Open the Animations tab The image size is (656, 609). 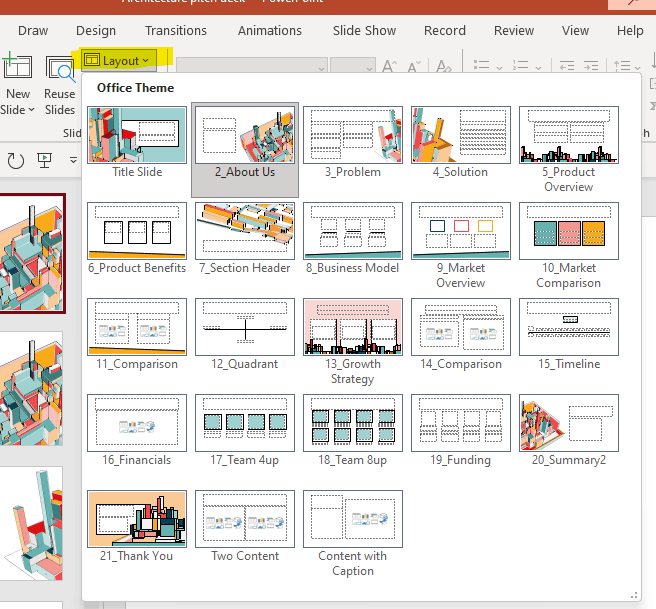(x=270, y=31)
